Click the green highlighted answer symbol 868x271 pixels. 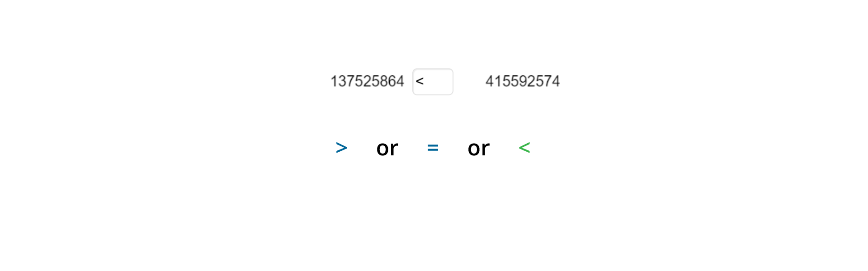coord(524,148)
